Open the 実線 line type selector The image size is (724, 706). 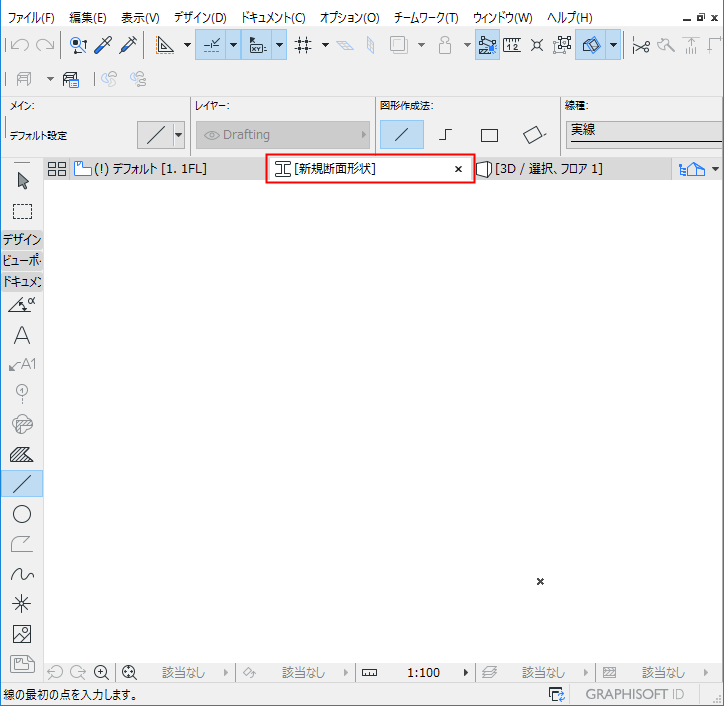pyautogui.click(x=645, y=134)
